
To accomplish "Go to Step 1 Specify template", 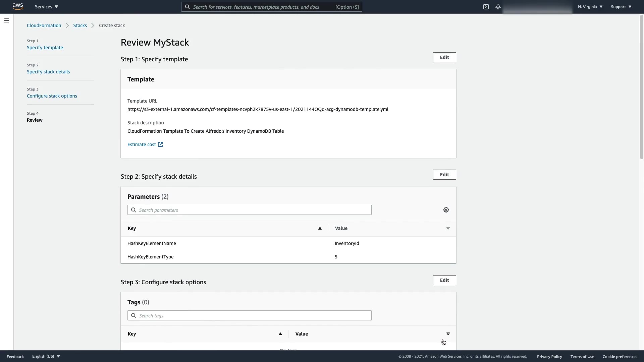I will click(x=45, y=48).
